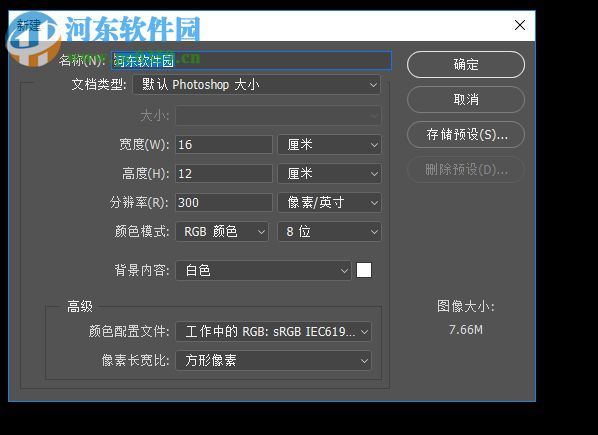
Task: Click the 宽度(W) value field showing 16
Action: [224, 145]
